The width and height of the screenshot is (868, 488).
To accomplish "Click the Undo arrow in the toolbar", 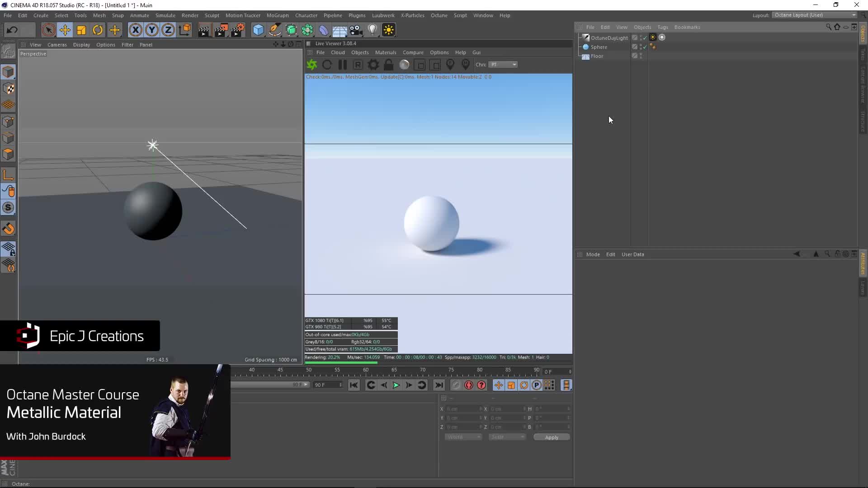I will tap(12, 30).
